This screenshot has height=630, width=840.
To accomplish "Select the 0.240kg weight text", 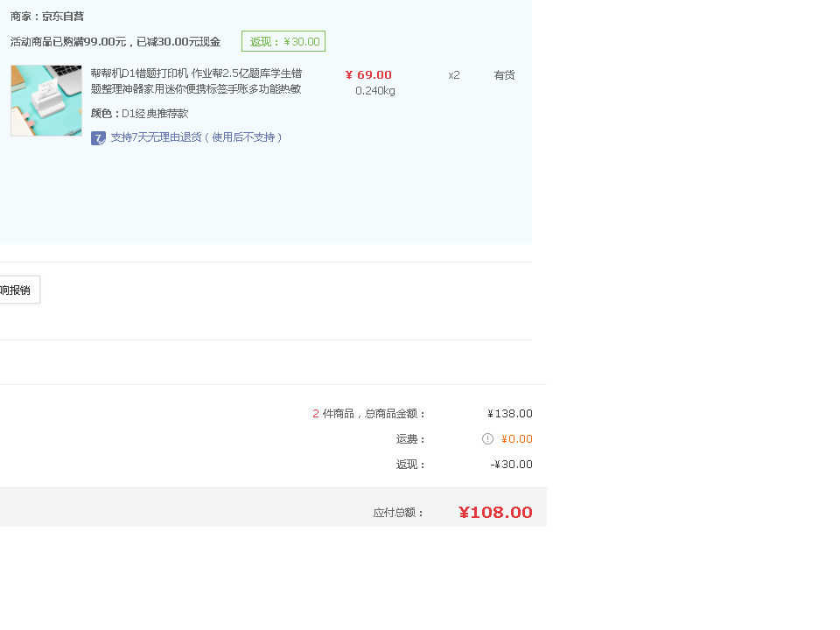I will tap(375, 91).
